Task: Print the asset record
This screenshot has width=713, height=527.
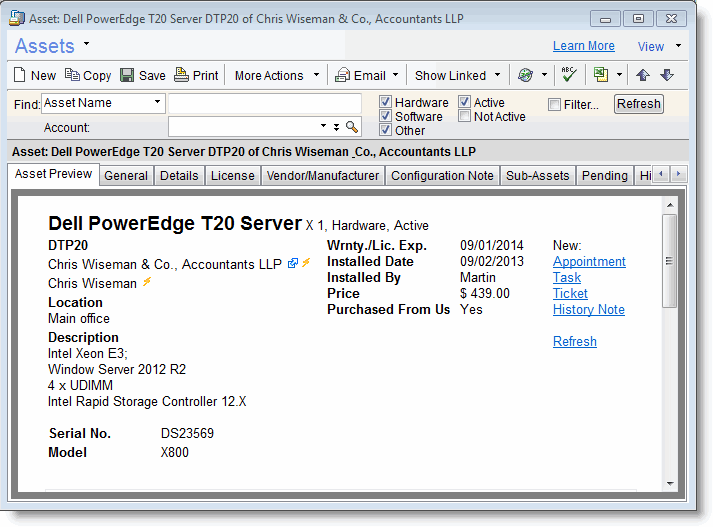Action: pyautogui.click(x=181, y=75)
